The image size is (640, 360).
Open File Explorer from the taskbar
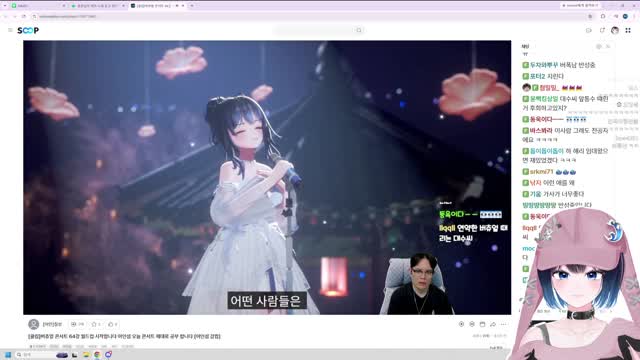point(86,355)
